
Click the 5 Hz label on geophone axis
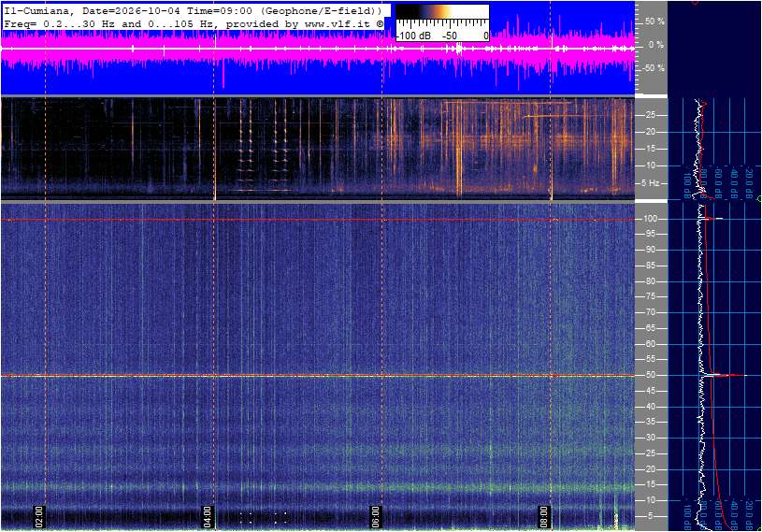[650, 183]
